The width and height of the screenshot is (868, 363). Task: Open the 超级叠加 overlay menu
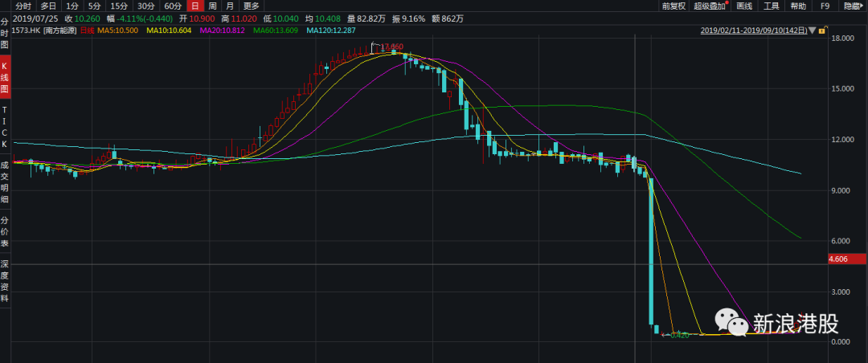[x=710, y=6]
